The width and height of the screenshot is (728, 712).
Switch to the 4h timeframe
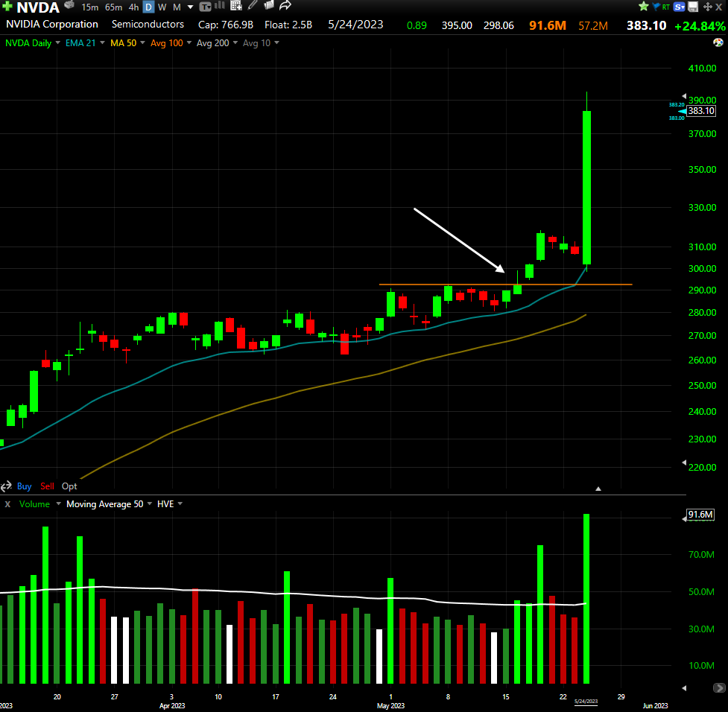pos(133,7)
